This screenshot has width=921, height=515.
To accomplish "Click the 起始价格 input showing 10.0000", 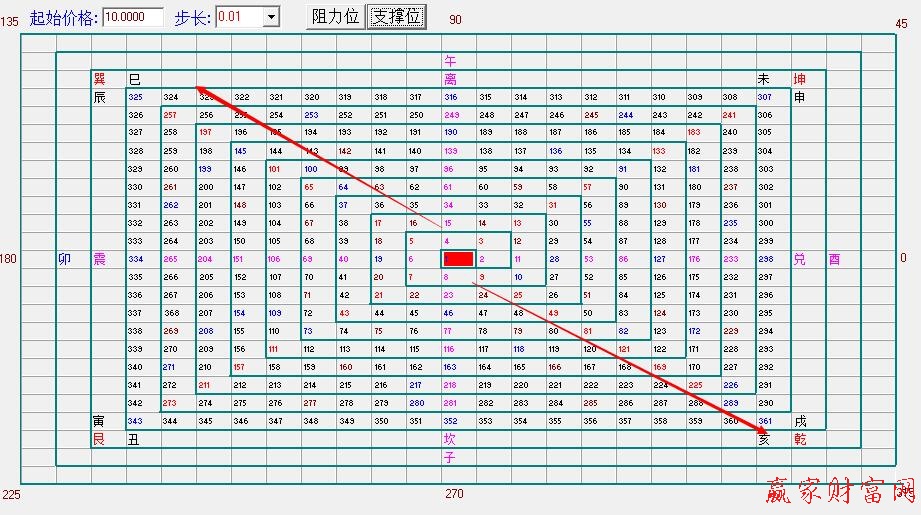I will (x=132, y=17).
